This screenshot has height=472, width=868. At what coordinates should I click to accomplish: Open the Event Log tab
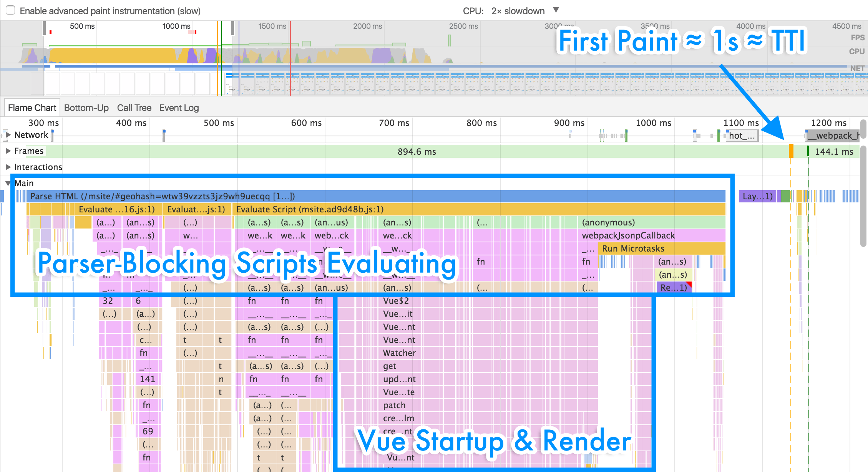pos(179,108)
